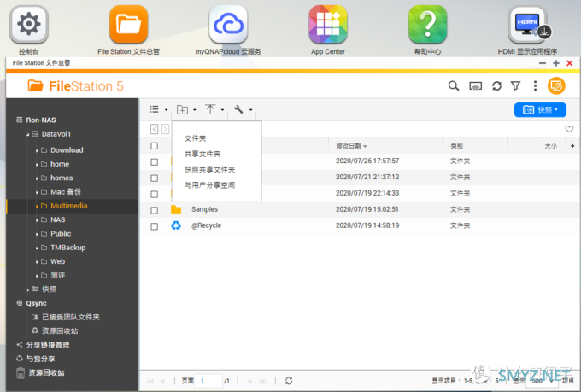Expand the 快照 node in the sidebar

(x=28, y=290)
